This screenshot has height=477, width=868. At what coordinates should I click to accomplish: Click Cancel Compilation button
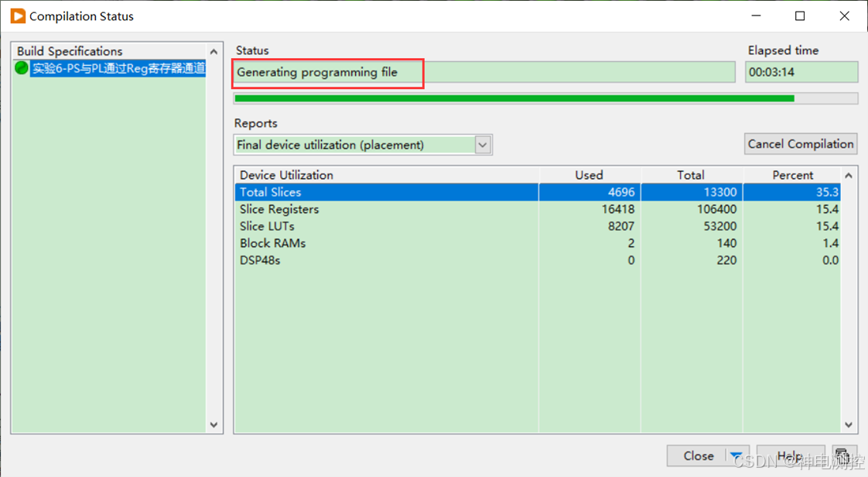801,144
